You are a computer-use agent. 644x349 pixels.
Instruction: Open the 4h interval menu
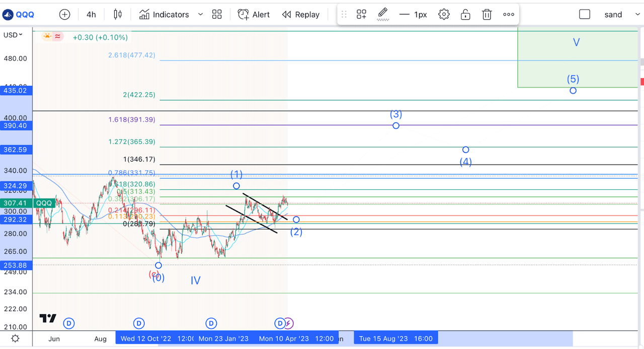coord(91,14)
